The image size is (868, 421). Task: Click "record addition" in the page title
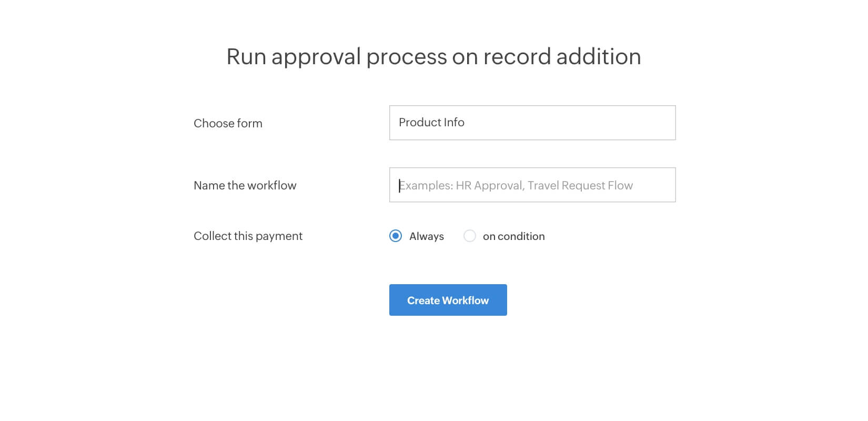click(x=562, y=57)
